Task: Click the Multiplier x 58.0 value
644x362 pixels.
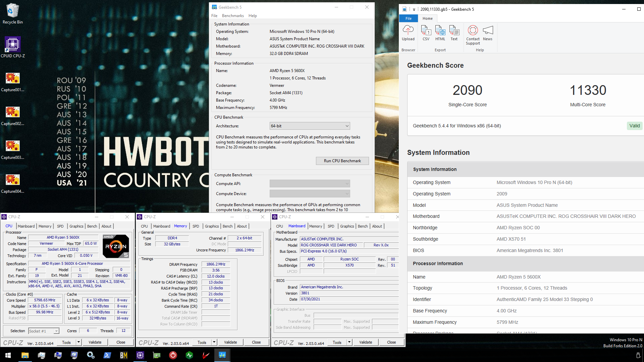Action: pyautogui.click(x=45, y=306)
